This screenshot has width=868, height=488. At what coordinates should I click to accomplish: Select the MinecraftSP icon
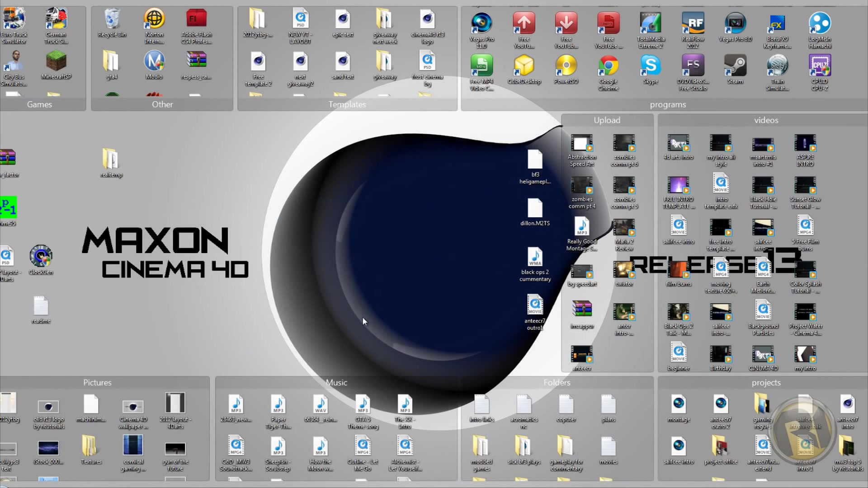click(56, 66)
